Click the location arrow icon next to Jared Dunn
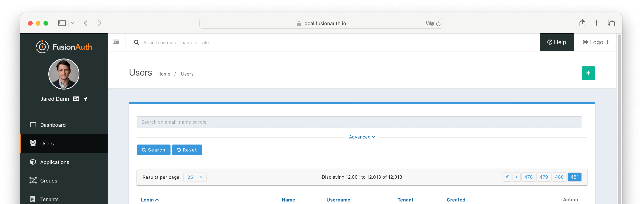The image size is (644, 204). point(85,99)
